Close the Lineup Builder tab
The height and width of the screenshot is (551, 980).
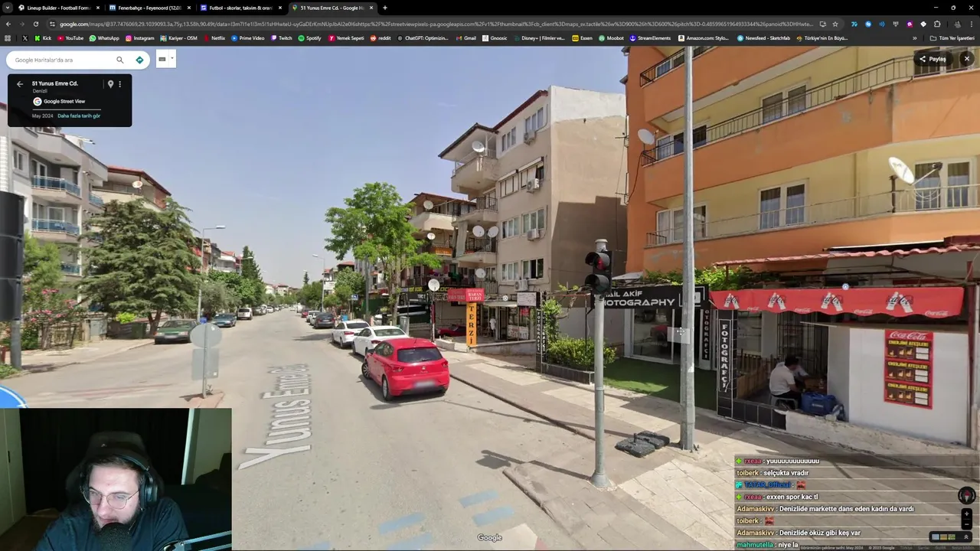tap(97, 8)
